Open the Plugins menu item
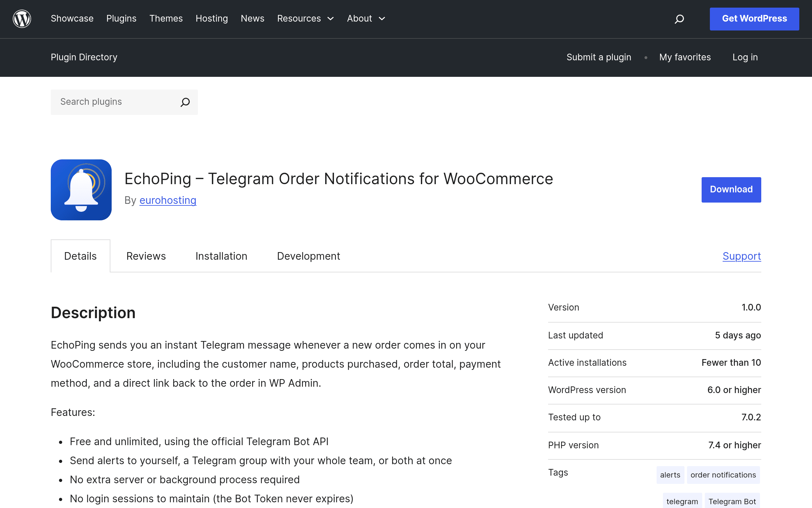Image resolution: width=812 pixels, height=508 pixels. (121, 18)
